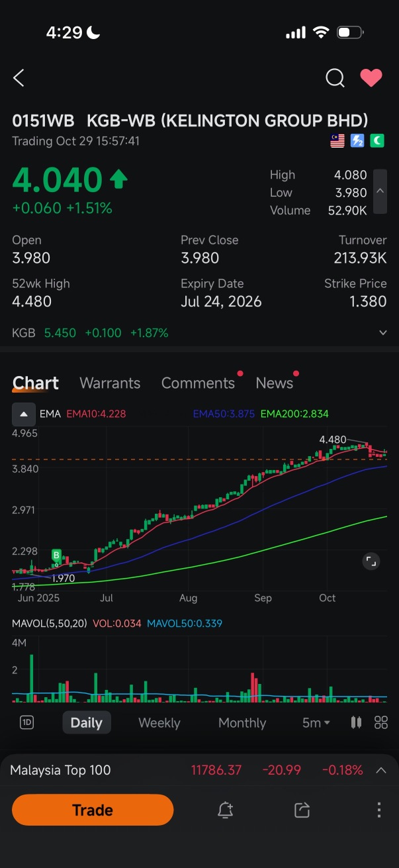This screenshot has width=399, height=868.
Task: Select the Weekly timeframe
Action: click(x=159, y=722)
